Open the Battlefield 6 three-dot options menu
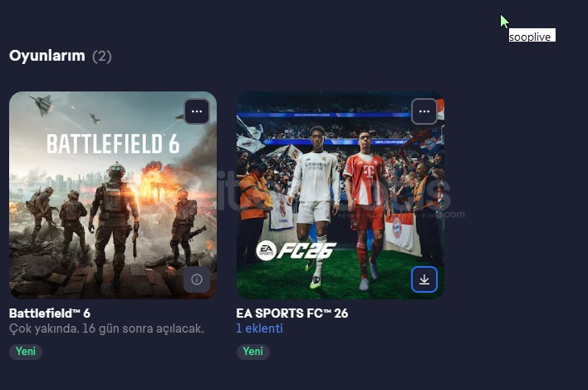The width and height of the screenshot is (588, 390). point(197,111)
